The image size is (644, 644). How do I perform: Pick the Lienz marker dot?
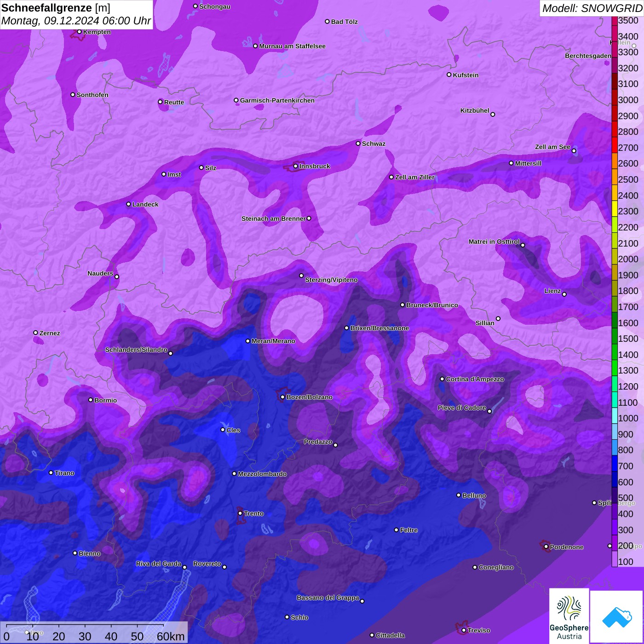(564, 294)
